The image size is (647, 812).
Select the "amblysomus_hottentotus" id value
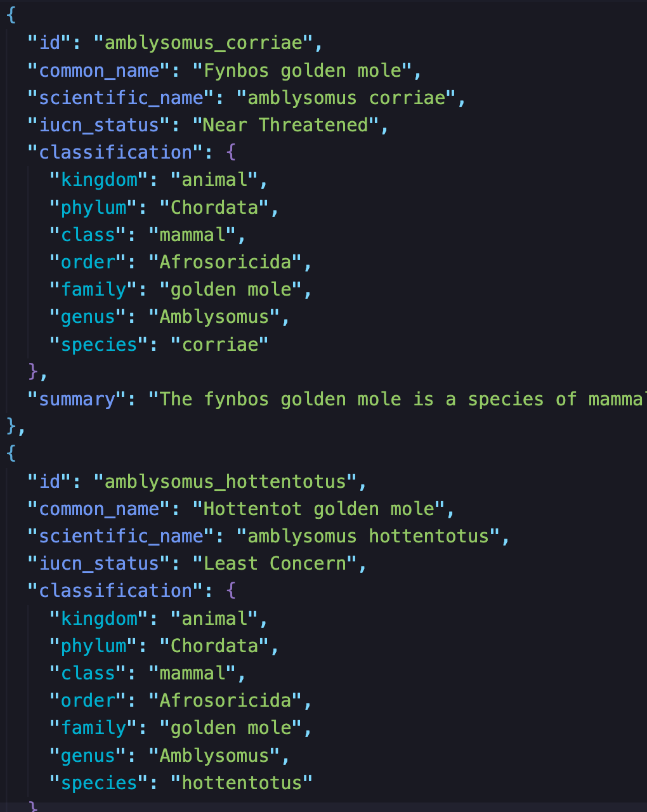coord(225,481)
